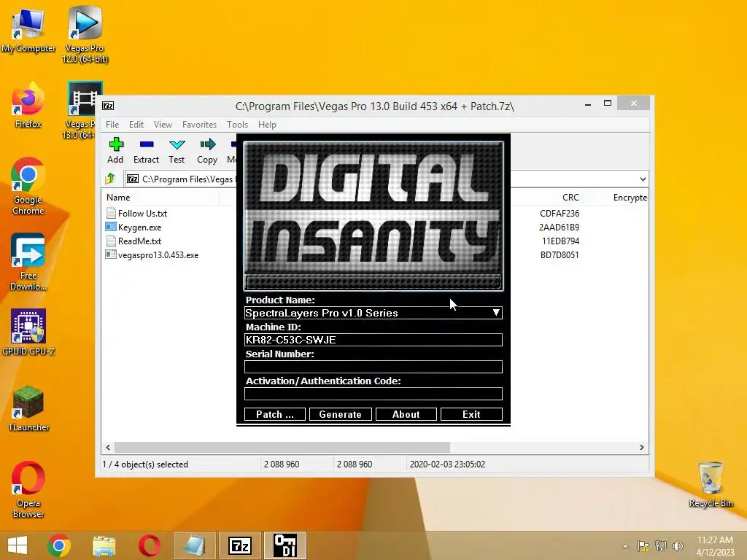This screenshot has width=747, height=560.
Task: Open the View menu
Action: [163, 124]
